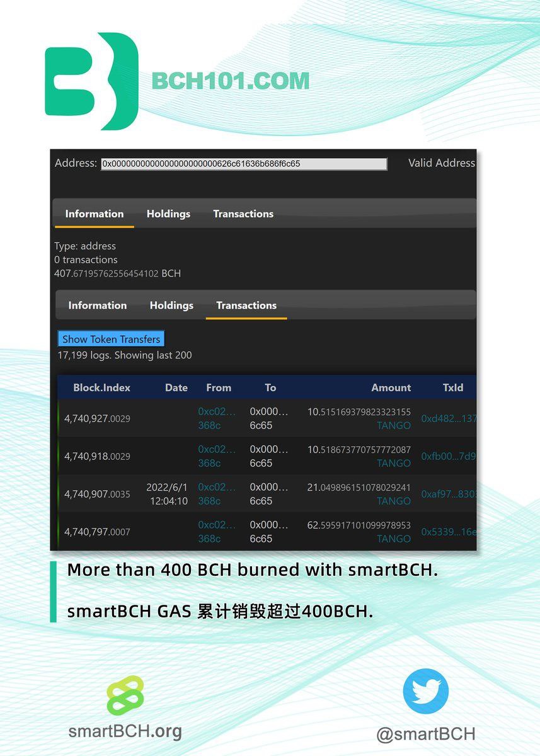Click block index 4,740,918.0029 cell
The width and height of the screenshot is (540, 756).
97,456
